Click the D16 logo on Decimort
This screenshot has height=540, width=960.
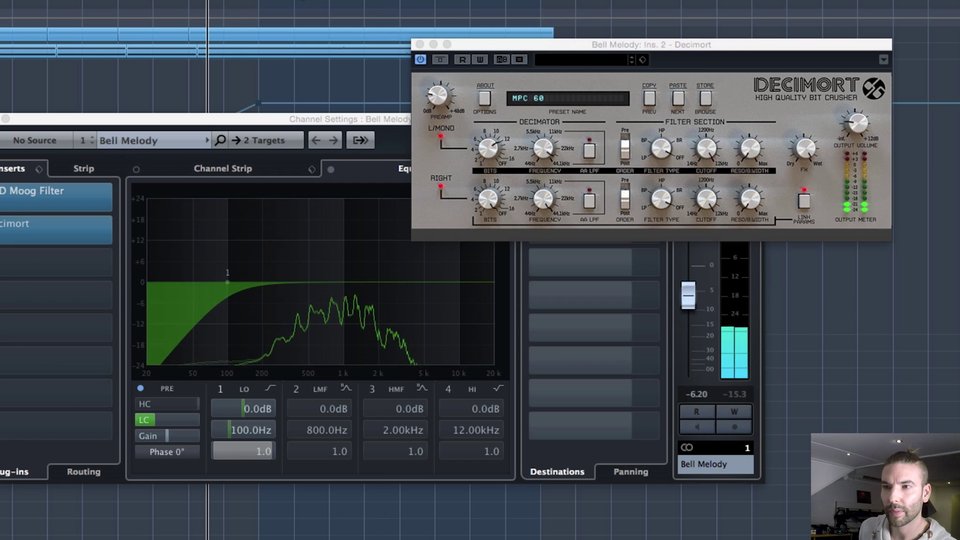pos(874,89)
